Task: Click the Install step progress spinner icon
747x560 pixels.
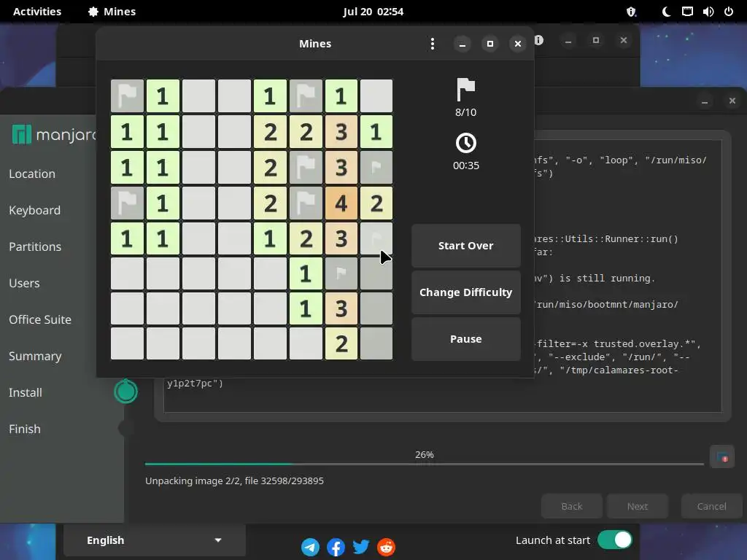Action: pyautogui.click(x=125, y=392)
